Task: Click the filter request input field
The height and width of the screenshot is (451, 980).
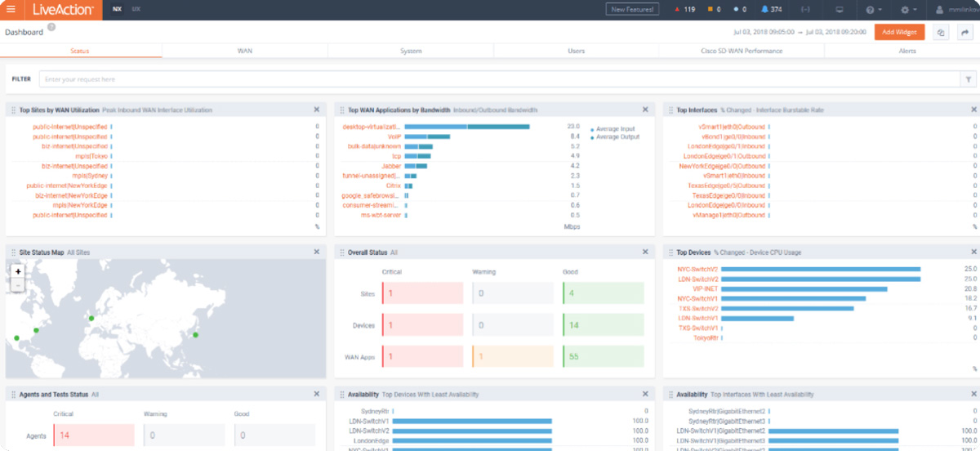Action: click(x=498, y=79)
